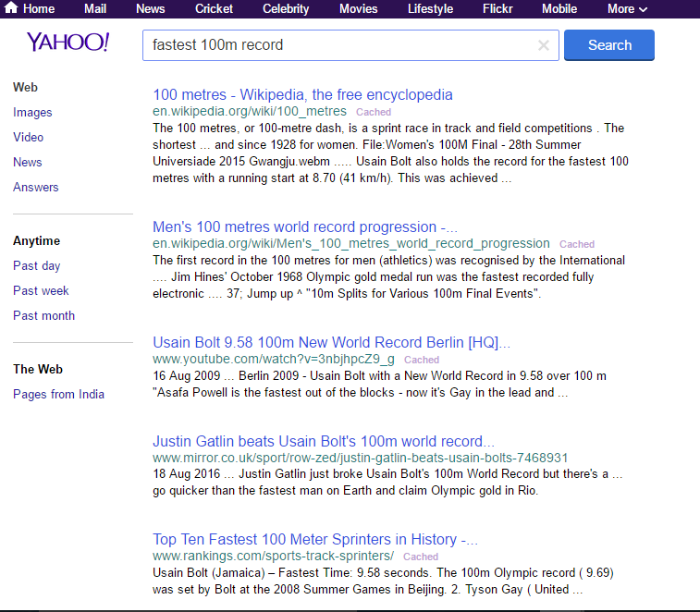Open rankings.com sports-track-sprinters URL
This screenshot has height=612, width=700.
click(273, 556)
